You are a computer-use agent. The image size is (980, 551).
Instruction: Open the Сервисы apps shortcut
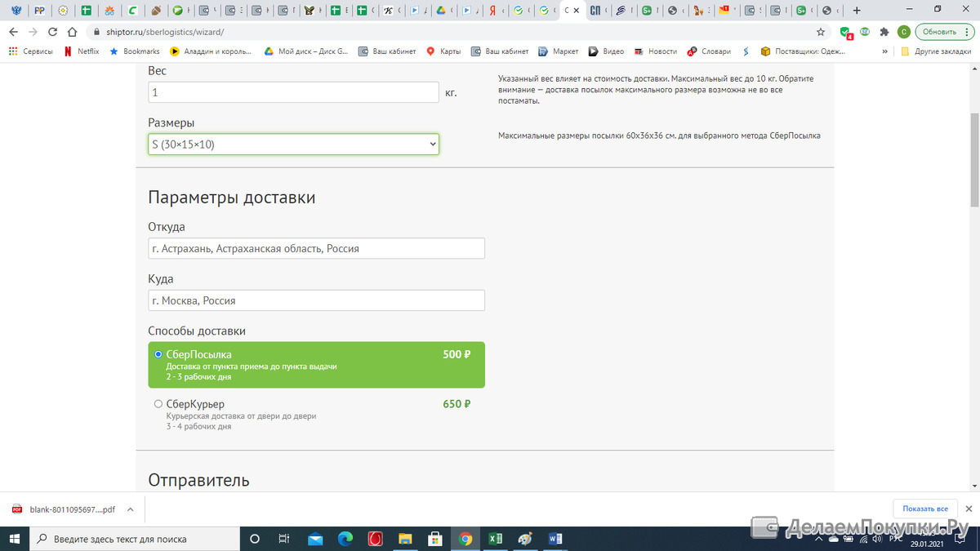pos(31,51)
